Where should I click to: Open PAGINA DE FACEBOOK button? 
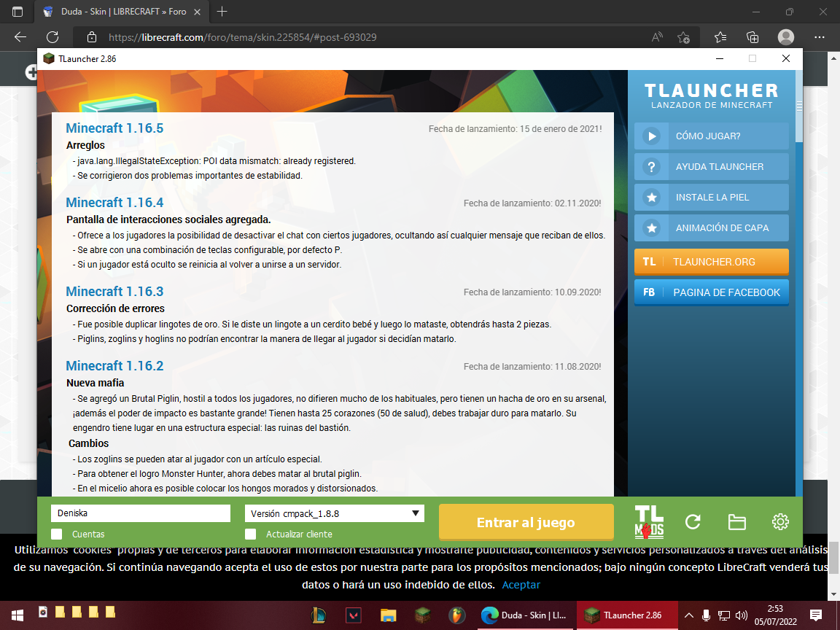click(712, 292)
